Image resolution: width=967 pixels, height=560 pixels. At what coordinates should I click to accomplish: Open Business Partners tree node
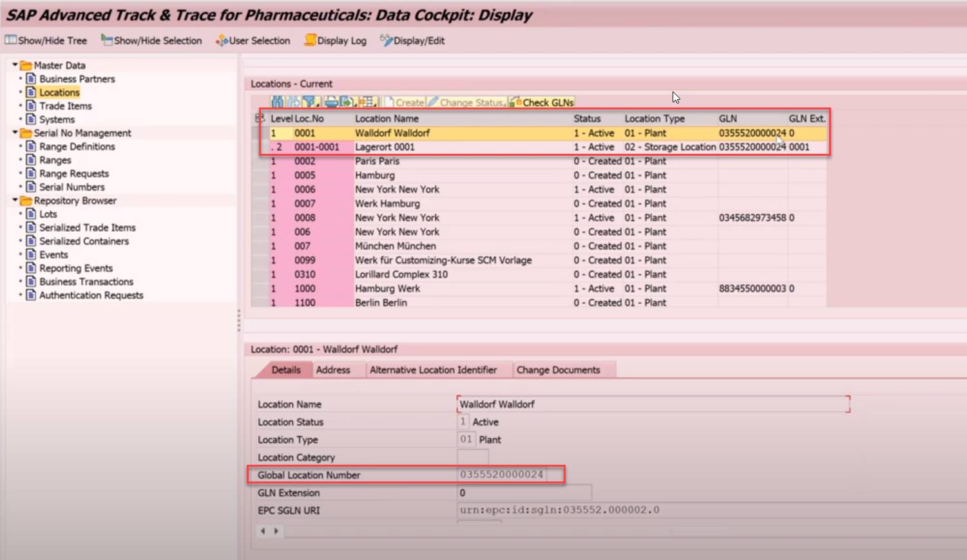coord(77,79)
